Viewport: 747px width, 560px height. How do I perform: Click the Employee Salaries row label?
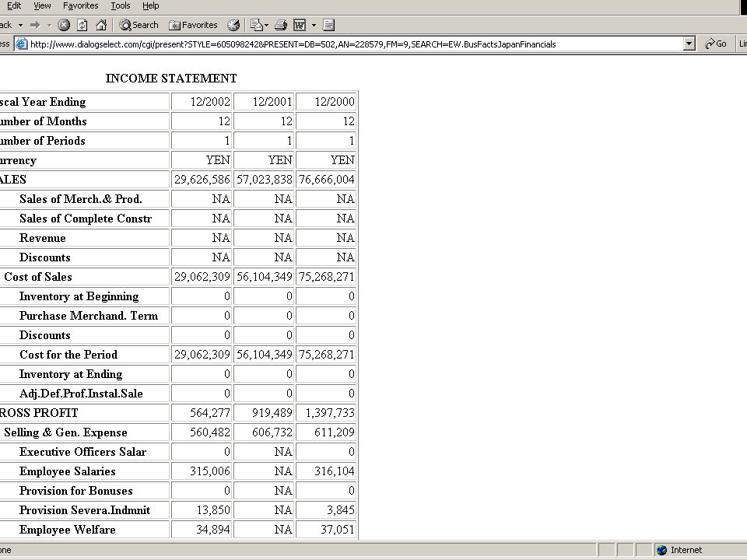(x=68, y=471)
